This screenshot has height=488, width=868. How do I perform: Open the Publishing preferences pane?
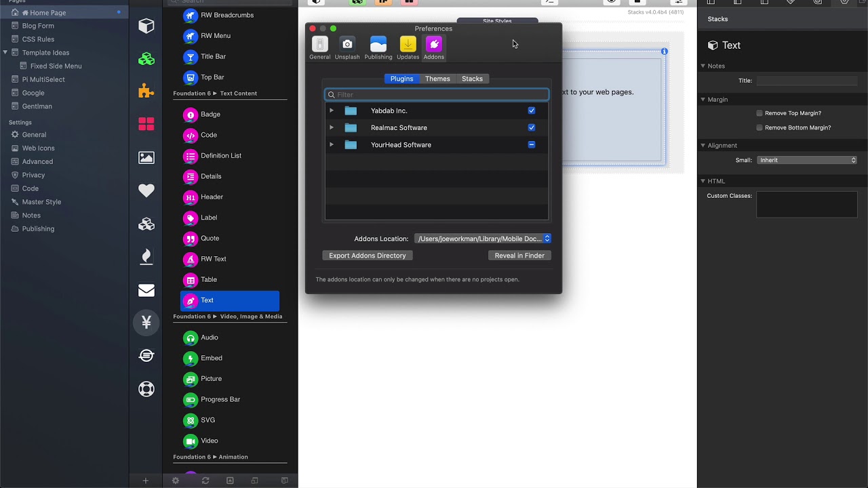tap(378, 48)
